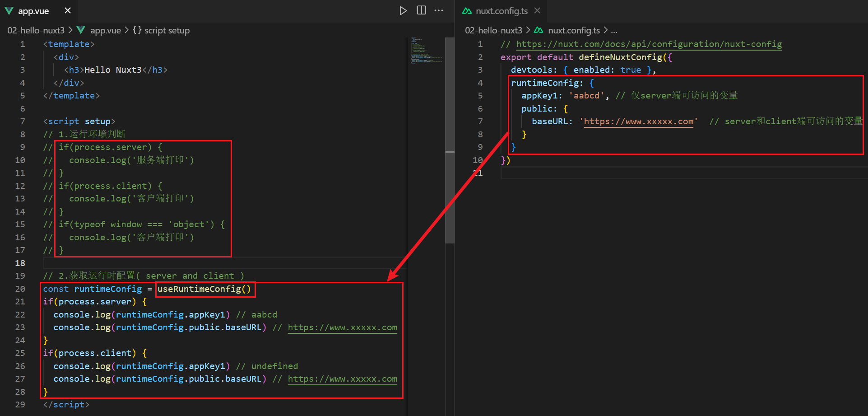Screen dimensions: 868x416
Task: Open the More Actions ellipsis menu
Action: coord(439,10)
